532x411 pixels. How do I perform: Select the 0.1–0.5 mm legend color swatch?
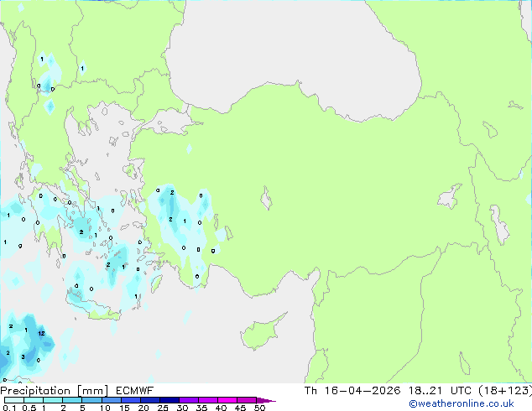[14, 400]
